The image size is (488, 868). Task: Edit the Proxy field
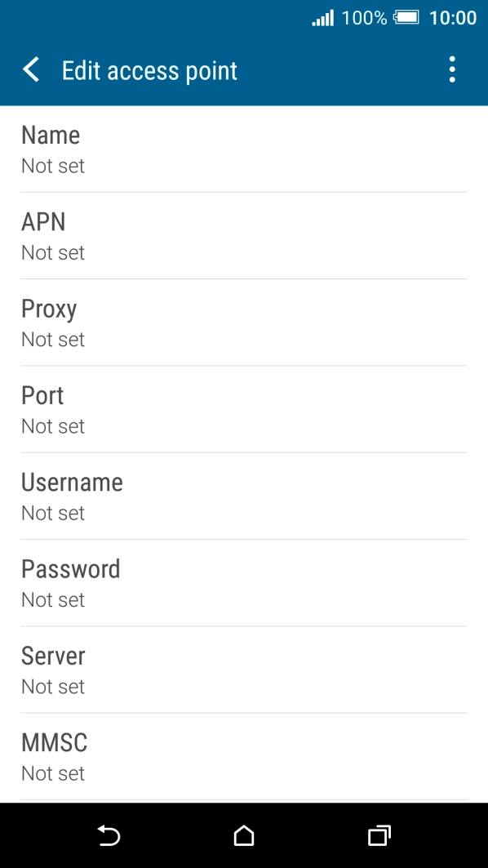tap(244, 323)
